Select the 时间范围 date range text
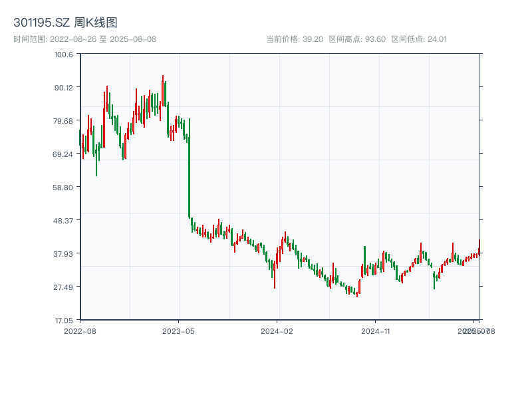This screenshot has width=532, height=399. pos(84,39)
